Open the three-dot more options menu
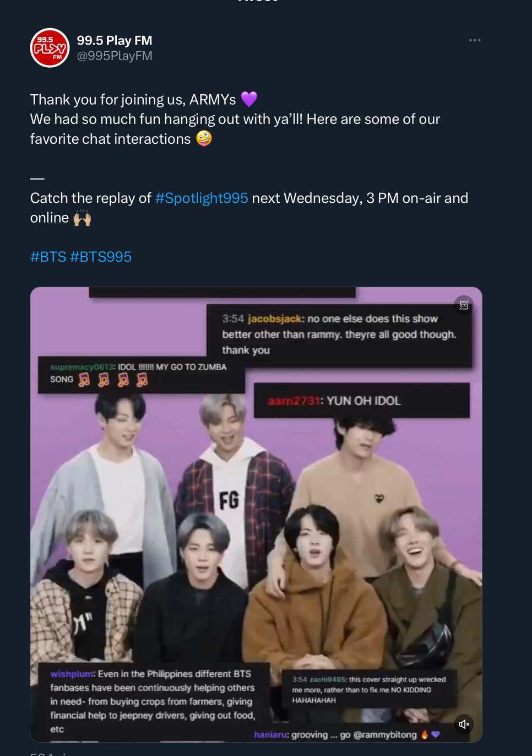The width and height of the screenshot is (532, 756). pyautogui.click(x=475, y=40)
